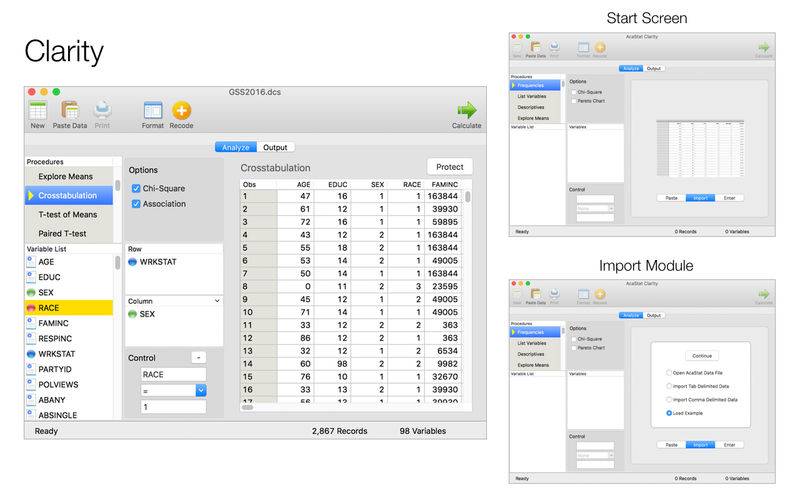
Task: Select Import Tab Delimited Data radio button
Action: (x=669, y=386)
